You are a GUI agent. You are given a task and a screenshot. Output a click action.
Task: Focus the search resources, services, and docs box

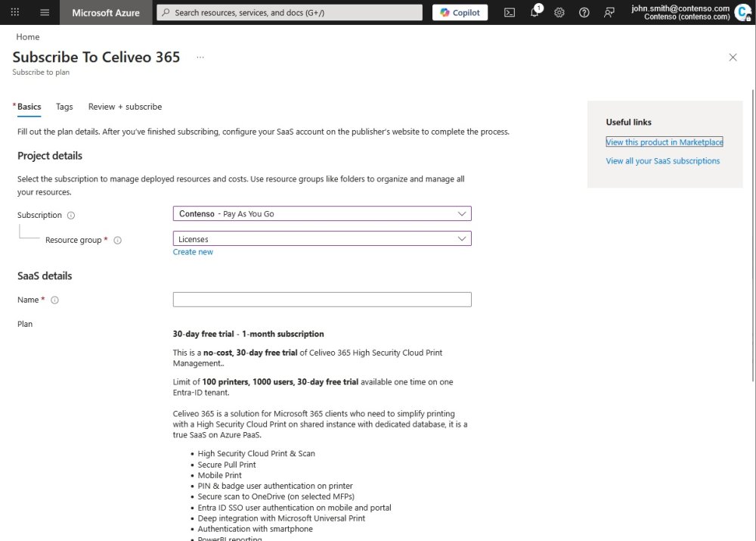[290, 13]
